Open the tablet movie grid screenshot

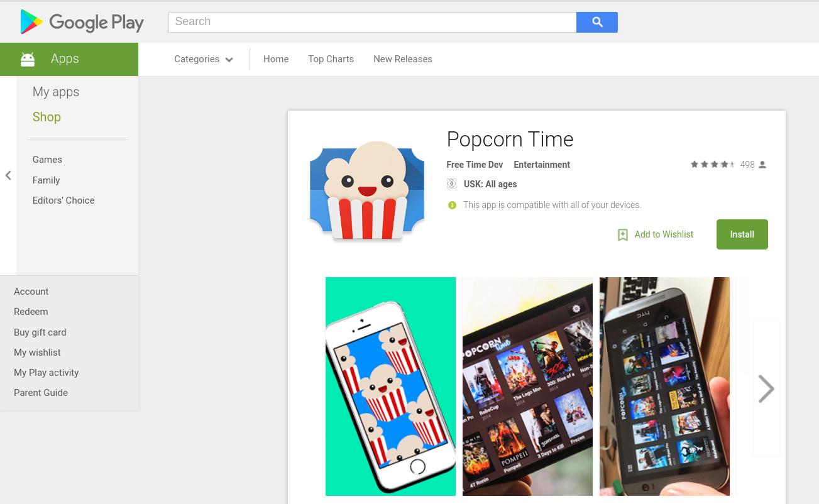click(x=527, y=386)
